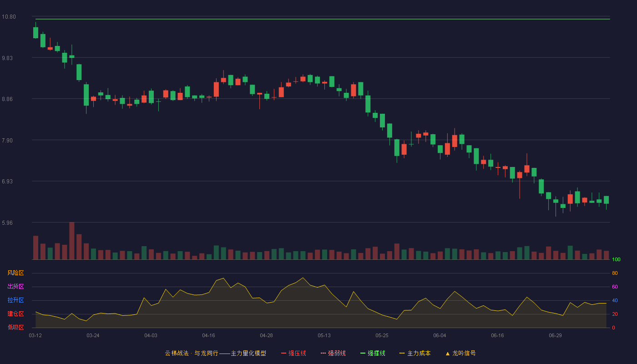Select the 10.80 price axis label
The height and width of the screenshot is (364, 637).
point(9,17)
